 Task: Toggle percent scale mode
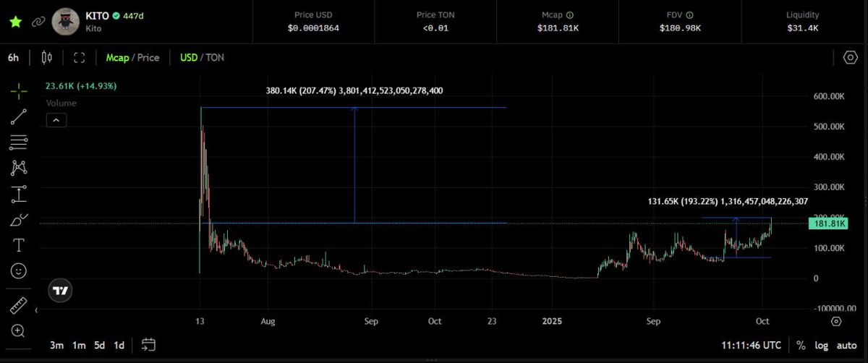(801, 346)
